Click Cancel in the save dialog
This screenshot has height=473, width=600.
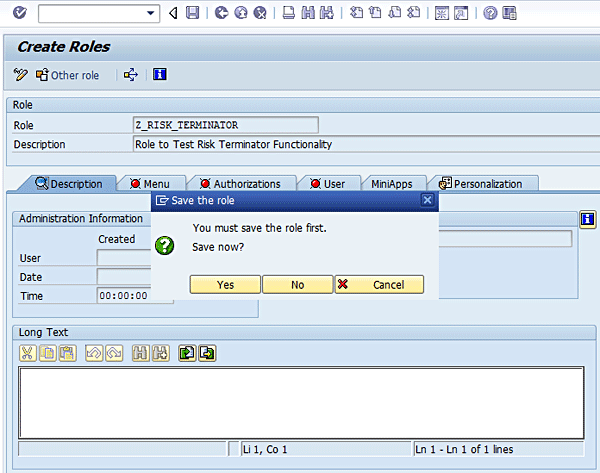coord(379,284)
